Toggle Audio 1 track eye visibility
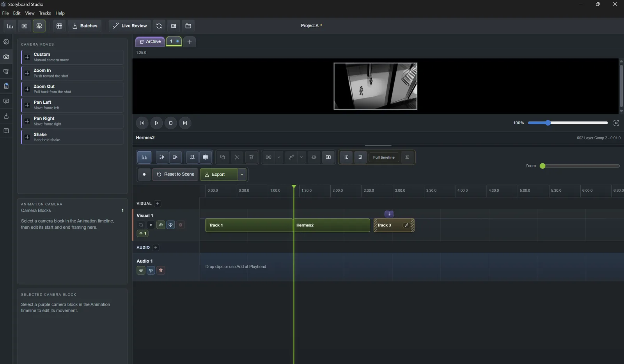 coord(141,270)
